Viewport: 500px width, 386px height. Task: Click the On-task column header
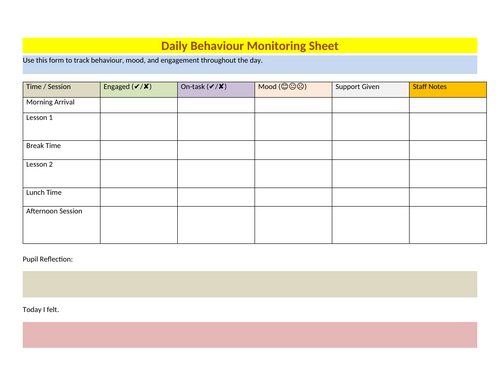click(x=216, y=90)
